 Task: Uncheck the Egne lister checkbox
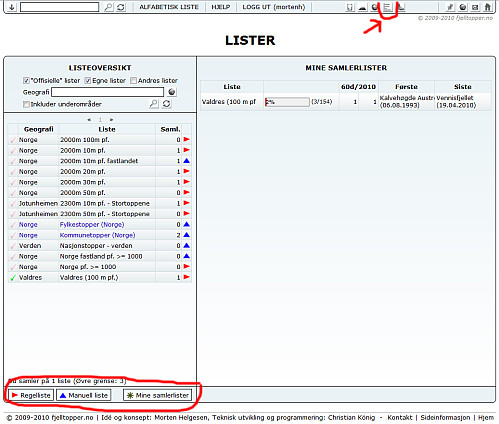click(87, 81)
